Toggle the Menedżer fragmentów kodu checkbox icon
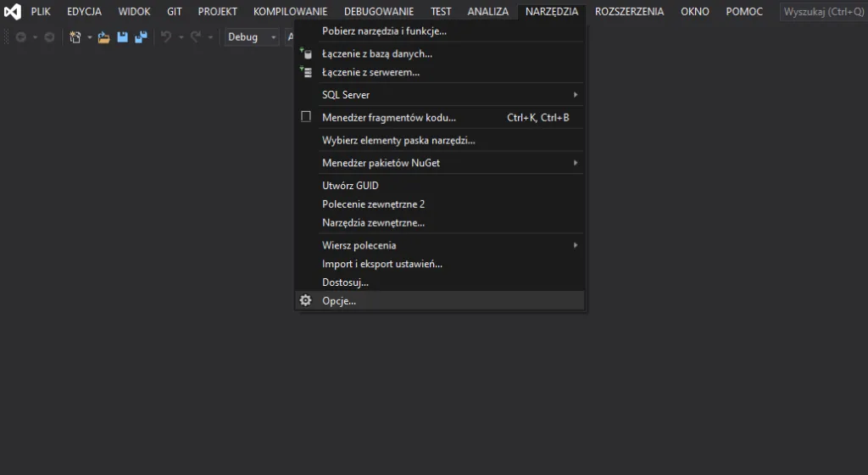The image size is (868, 475). [306, 117]
